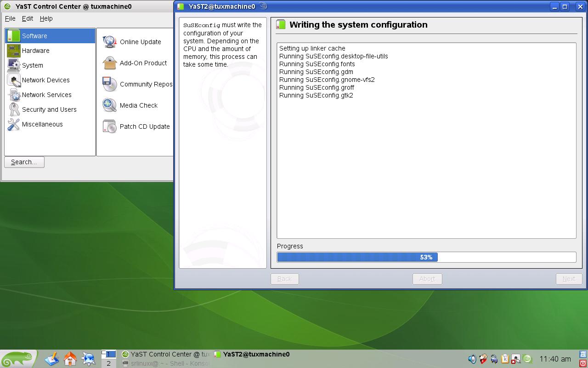
Task: Launch desktop pencil icon in panel
Action: [52, 359]
